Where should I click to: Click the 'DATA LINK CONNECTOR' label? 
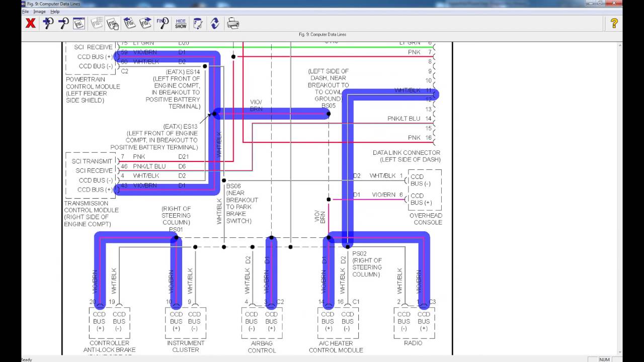coord(407,152)
